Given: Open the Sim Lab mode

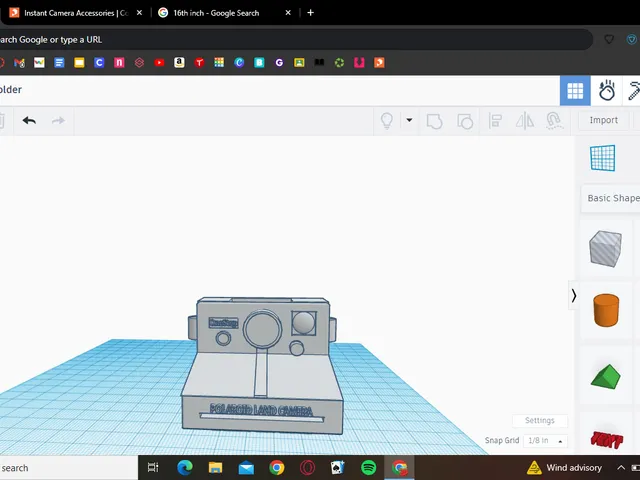Looking at the screenshot, I should click(x=607, y=90).
